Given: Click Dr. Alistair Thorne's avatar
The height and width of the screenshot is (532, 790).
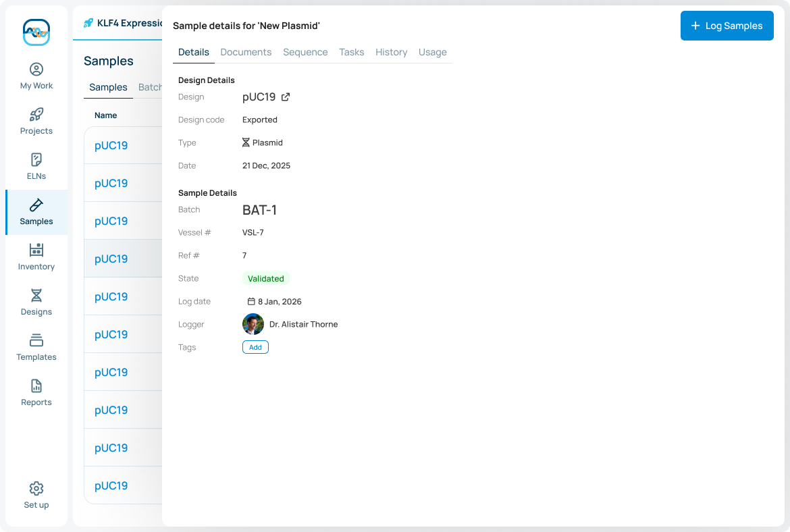Looking at the screenshot, I should point(253,324).
